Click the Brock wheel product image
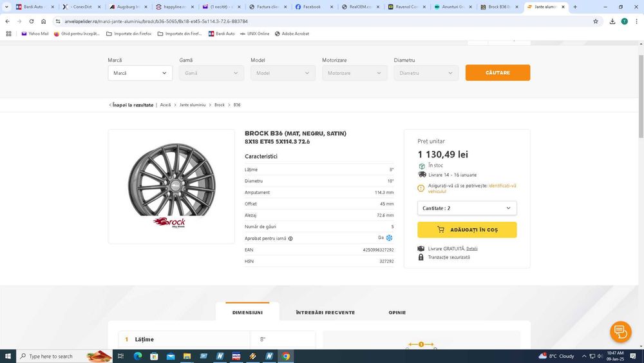Image resolution: width=644 pixels, height=363 pixels. (171, 186)
